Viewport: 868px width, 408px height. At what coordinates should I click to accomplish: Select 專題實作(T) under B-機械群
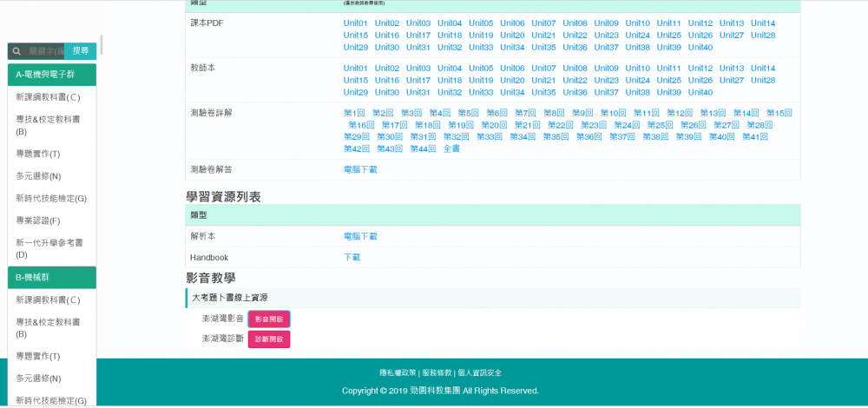click(x=37, y=356)
